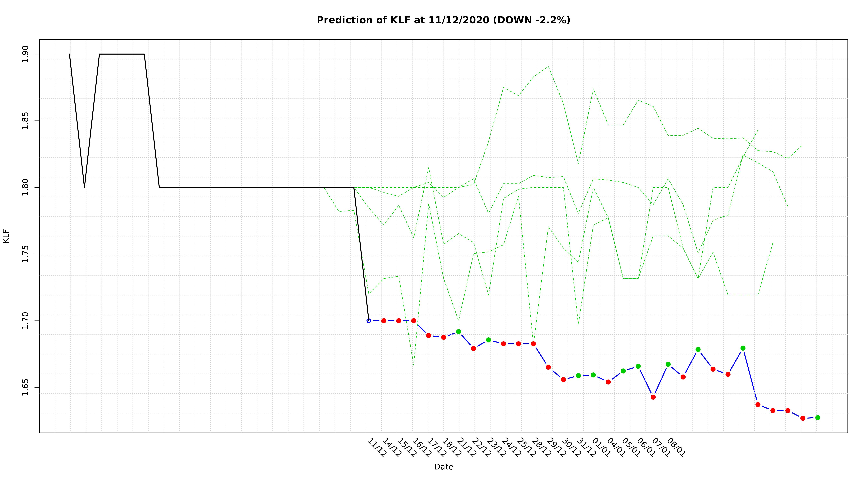Click the green data point at 21/12
Screen dimensions: 868x482
point(459,332)
